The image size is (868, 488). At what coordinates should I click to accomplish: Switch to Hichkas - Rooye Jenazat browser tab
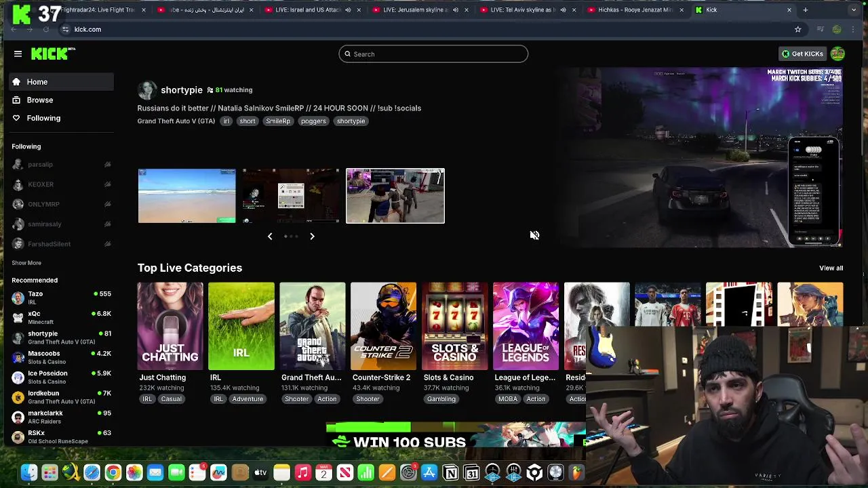pyautogui.click(x=635, y=10)
